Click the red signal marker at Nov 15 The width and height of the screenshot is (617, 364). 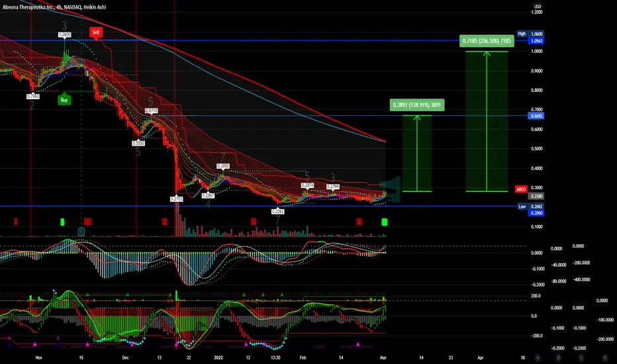[x=87, y=222]
